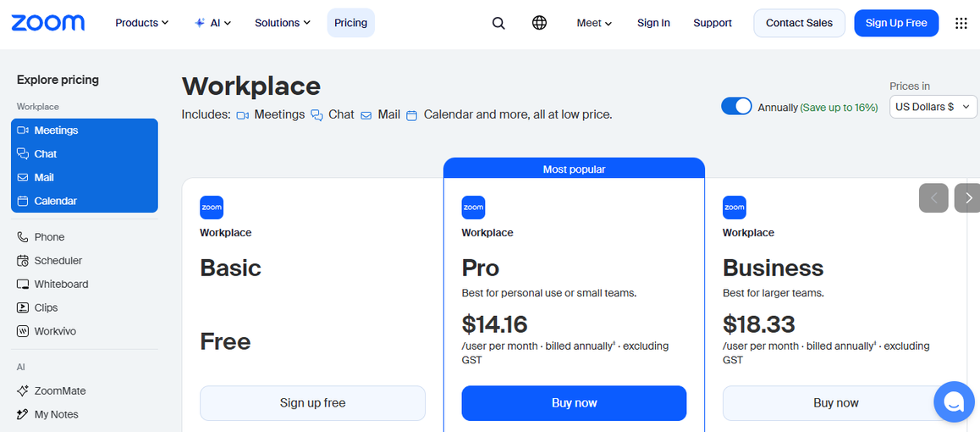Viewport: 980px width, 432px height.
Task: Expand the Solutions dropdown menu
Action: (x=283, y=23)
